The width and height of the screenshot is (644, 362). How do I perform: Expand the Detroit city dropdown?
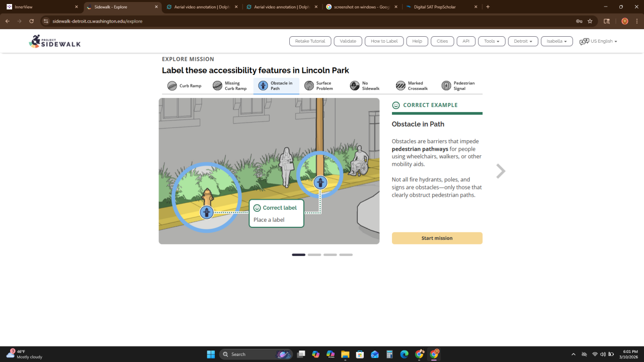pyautogui.click(x=523, y=41)
